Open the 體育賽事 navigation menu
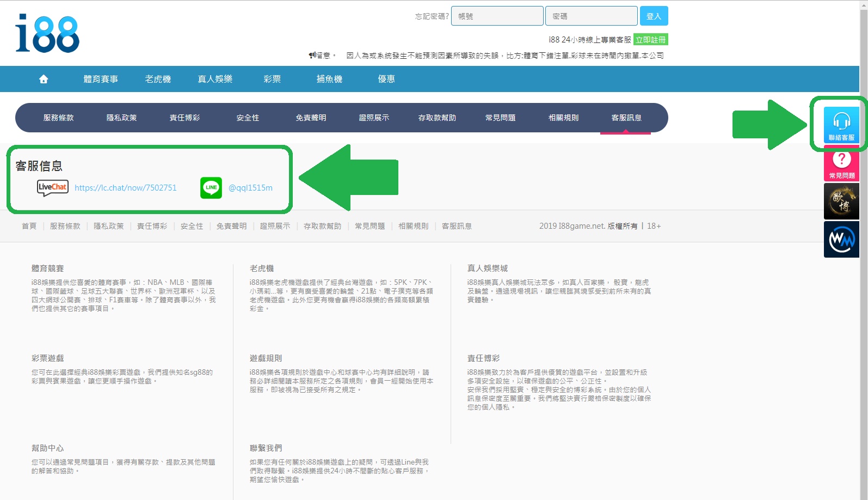The height and width of the screenshot is (500, 868). pos(101,79)
